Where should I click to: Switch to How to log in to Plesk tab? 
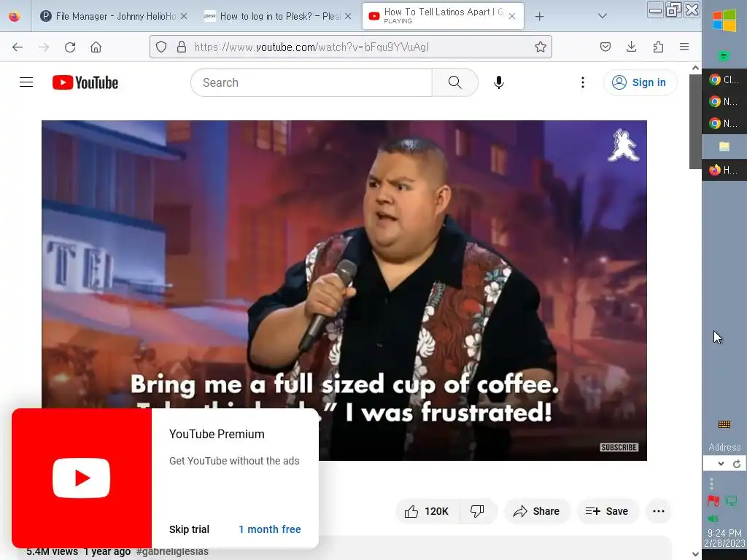(278, 16)
